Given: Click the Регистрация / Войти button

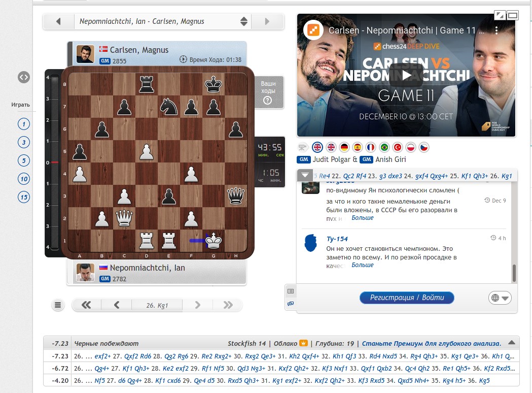Looking at the screenshot, I should pos(406,298).
